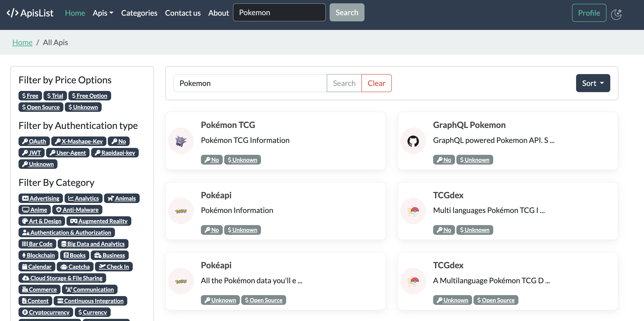The width and height of the screenshot is (644, 321).
Task: Select the Anti-Malware category tag
Action: (77, 209)
